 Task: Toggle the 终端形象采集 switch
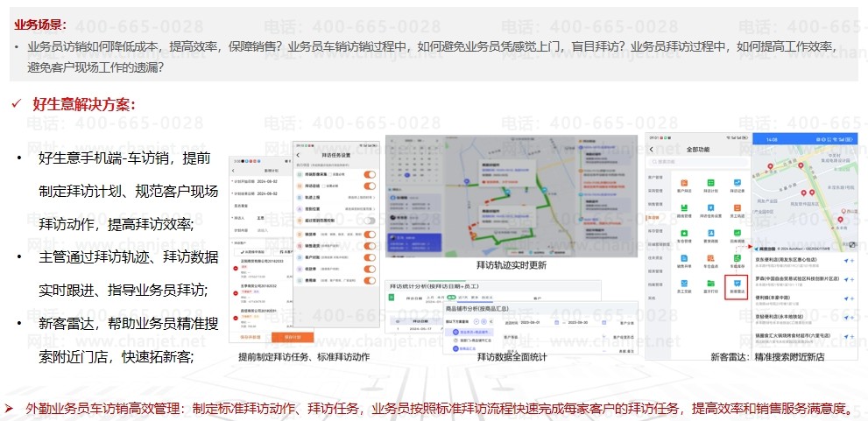[369, 175]
